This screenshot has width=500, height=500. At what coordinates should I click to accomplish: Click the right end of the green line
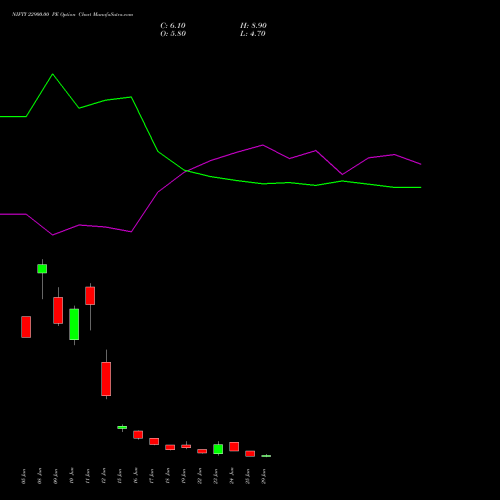(421, 187)
